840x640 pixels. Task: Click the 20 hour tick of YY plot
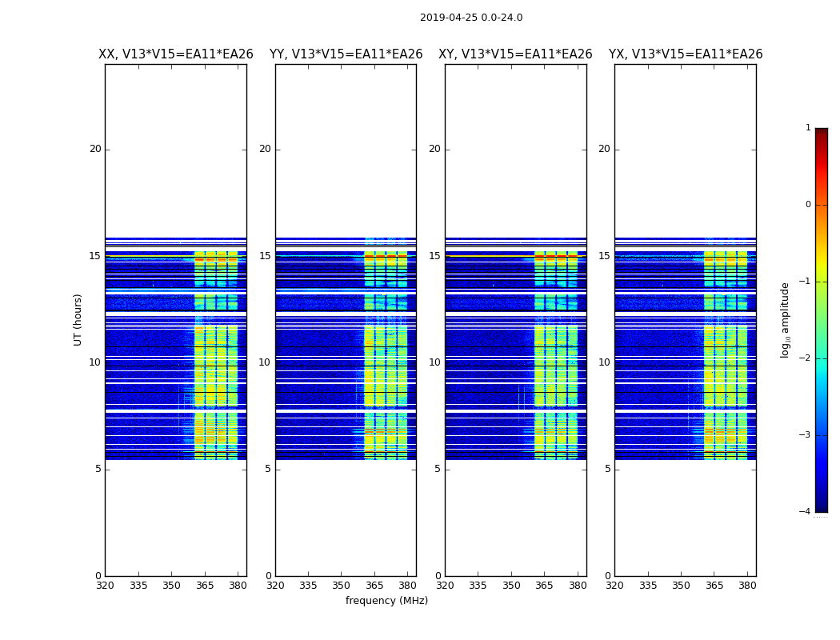[265, 149]
